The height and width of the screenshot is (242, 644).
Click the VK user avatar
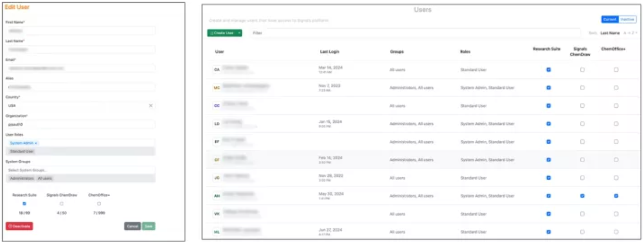tap(217, 214)
